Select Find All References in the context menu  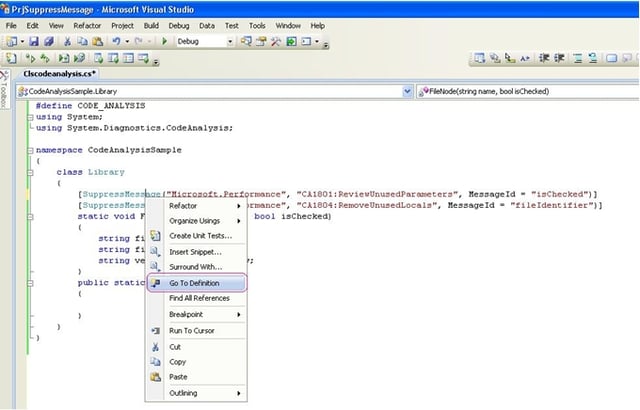click(196, 298)
